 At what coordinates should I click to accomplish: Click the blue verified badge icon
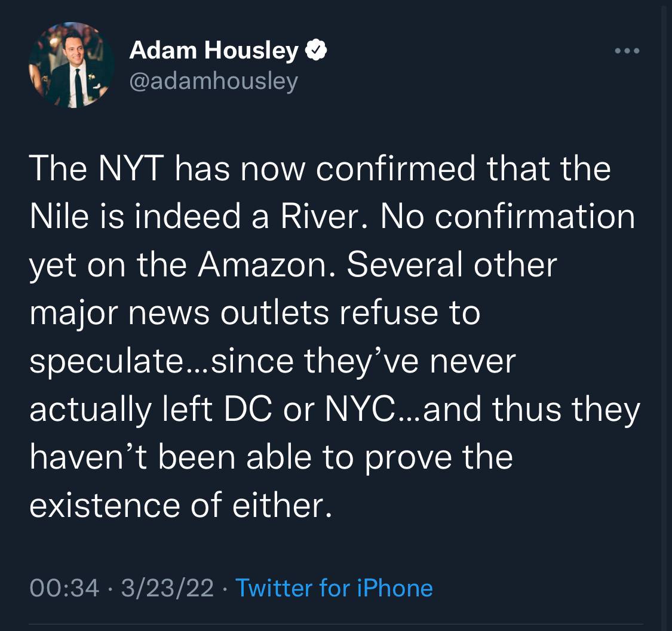click(x=316, y=51)
